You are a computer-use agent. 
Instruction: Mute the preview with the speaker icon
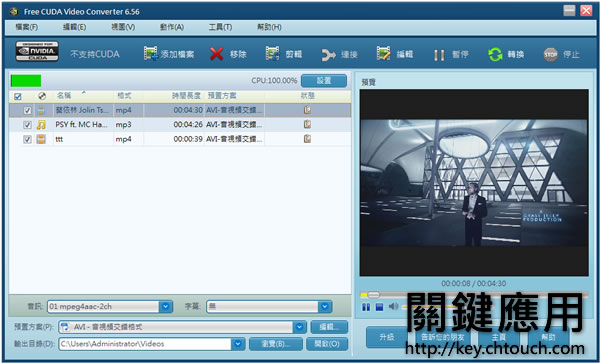[393, 306]
